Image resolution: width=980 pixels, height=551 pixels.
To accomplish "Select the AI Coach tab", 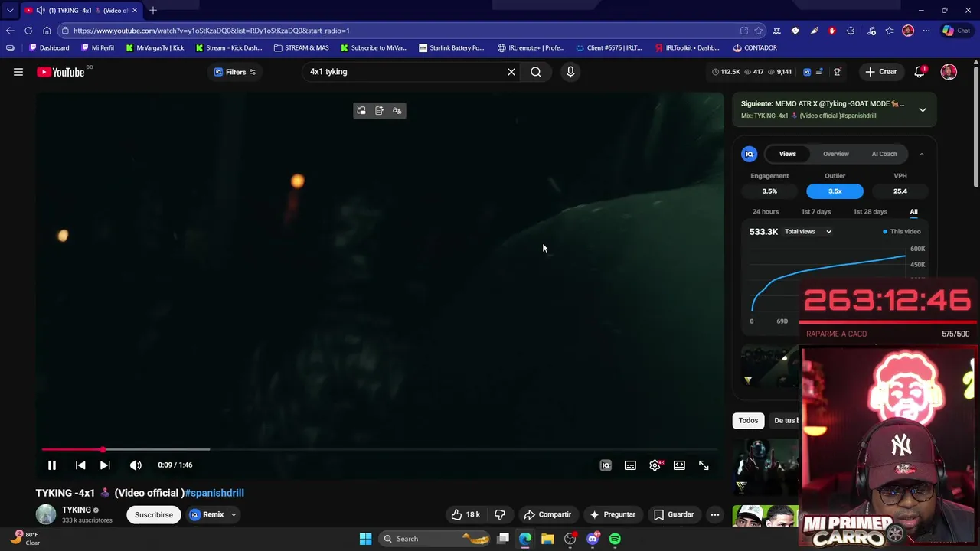I will [x=884, y=154].
